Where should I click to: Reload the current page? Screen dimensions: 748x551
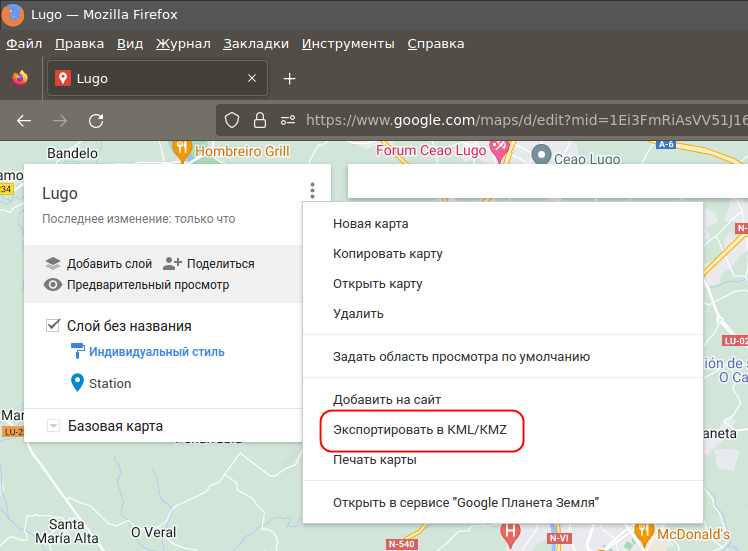point(96,121)
